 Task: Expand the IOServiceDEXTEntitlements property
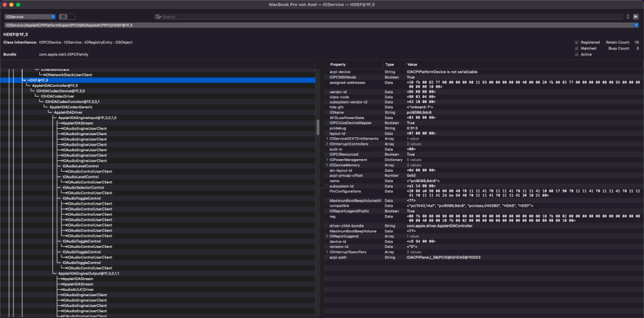pyautogui.click(x=327, y=138)
